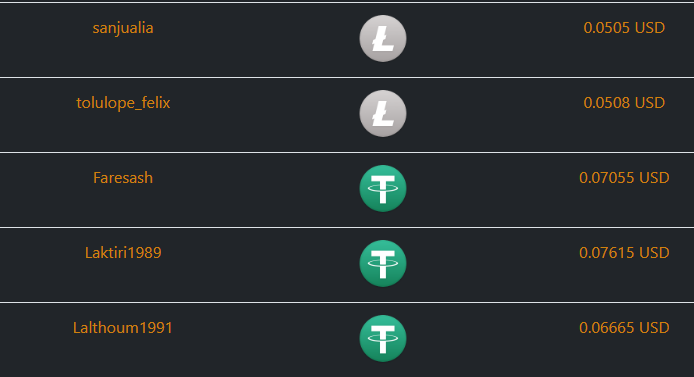This screenshot has height=377, width=694.
Task: Select the 0.0508 USD amount
Action: (624, 103)
